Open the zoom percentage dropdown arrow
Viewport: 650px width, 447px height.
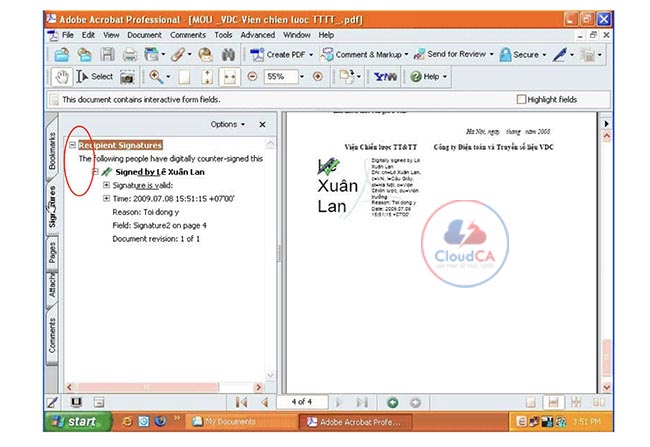tap(302, 77)
